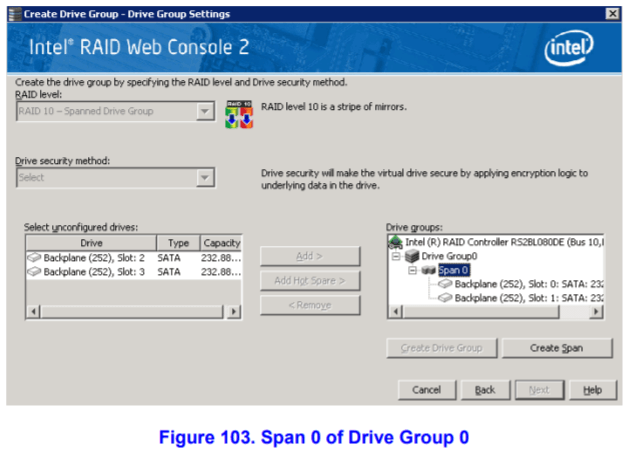
Task: Click the RAID controller icon in Drive groups
Action: click(x=395, y=242)
